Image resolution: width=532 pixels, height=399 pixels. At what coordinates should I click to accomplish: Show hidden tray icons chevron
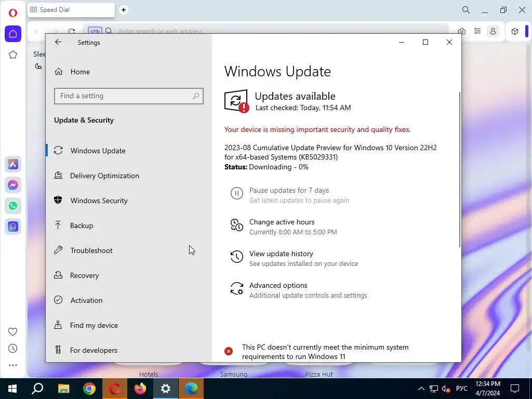coord(421,389)
